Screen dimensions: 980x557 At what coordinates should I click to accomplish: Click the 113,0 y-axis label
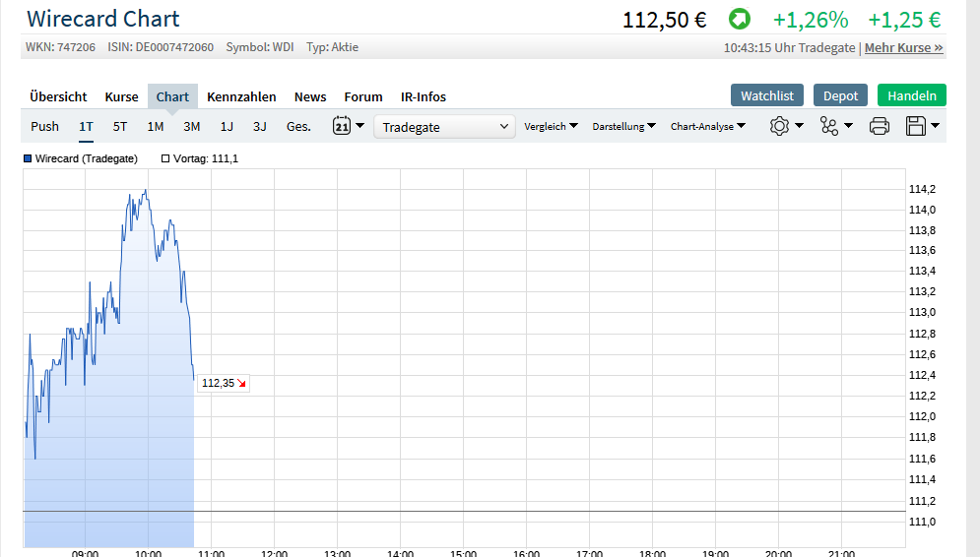click(923, 312)
